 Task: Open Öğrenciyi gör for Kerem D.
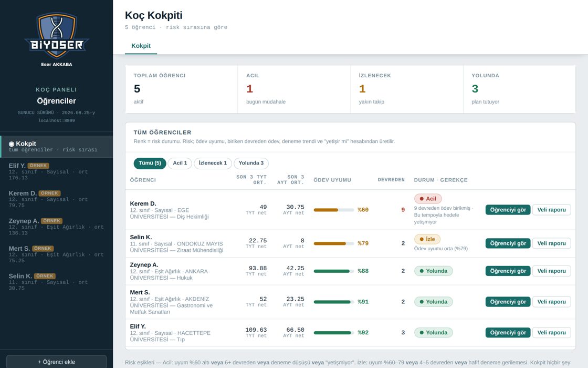point(508,210)
